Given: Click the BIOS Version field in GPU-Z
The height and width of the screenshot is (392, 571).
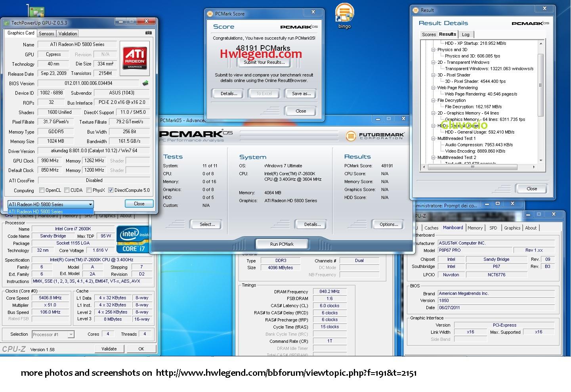Looking at the screenshot, I should pyautogui.click(x=89, y=83).
